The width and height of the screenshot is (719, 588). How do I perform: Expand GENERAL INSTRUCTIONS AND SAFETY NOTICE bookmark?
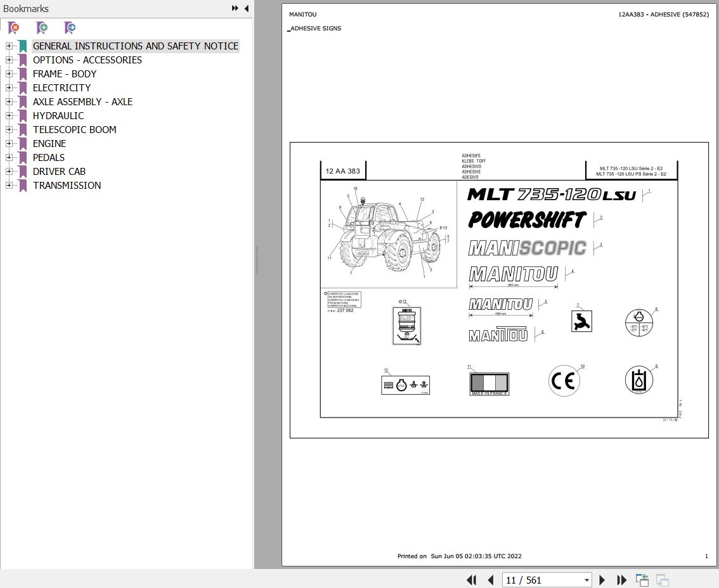tap(9, 46)
